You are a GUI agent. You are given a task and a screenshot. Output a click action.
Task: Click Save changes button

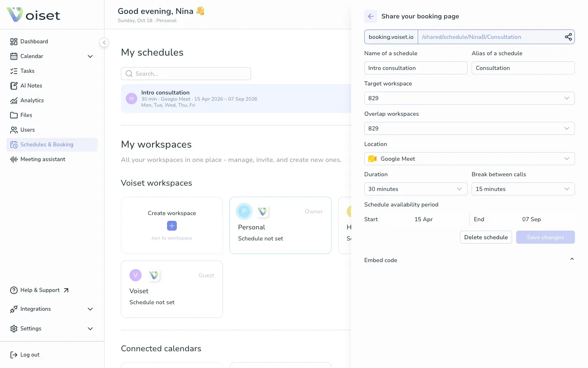pyautogui.click(x=546, y=237)
